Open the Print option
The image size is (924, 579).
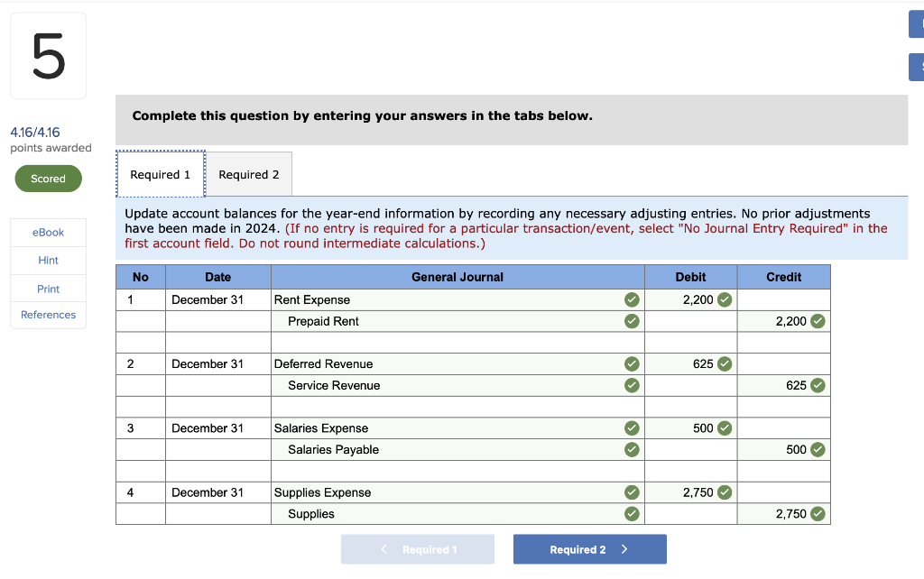[x=48, y=287]
